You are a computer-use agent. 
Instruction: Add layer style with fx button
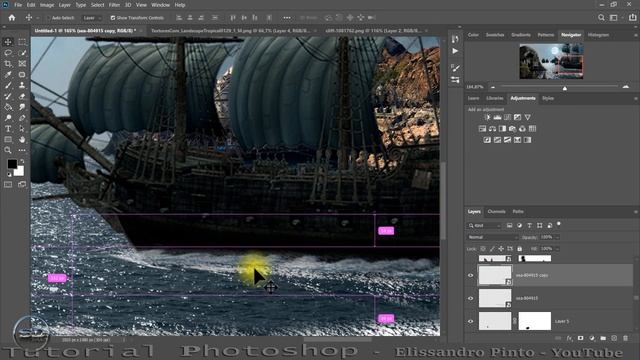(x=569, y=338)
